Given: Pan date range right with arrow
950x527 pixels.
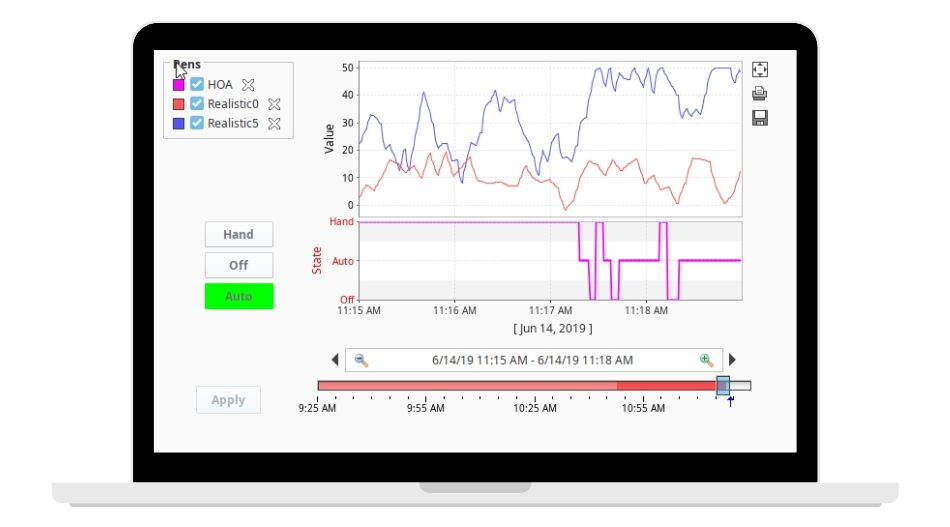Looking at the screenshot, I should [732, 360].
